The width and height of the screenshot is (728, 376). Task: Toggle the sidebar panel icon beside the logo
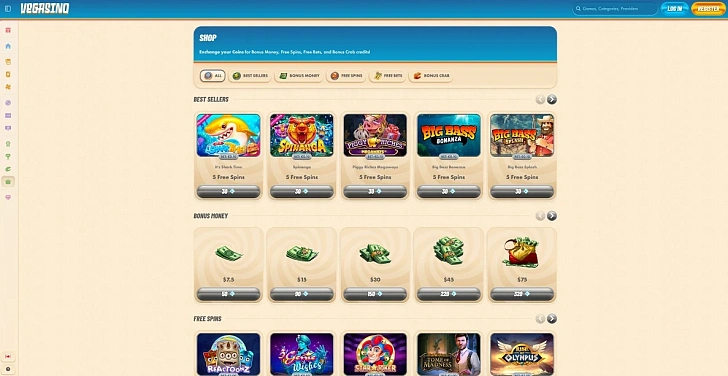pyautogui.click(x=8, y=8)
